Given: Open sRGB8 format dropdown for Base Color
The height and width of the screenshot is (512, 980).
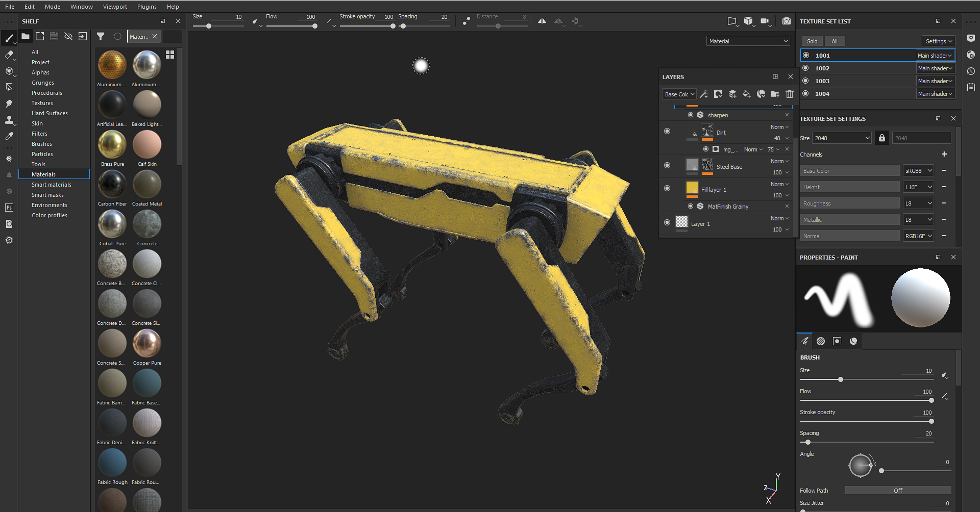Looking at the screenshot, I should pos(919,170).
